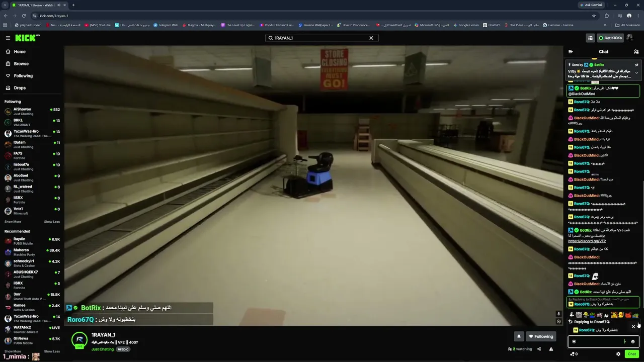Click Show Less under Recommended channels
Image resolution: width=644 pixels, height=362 pixels.
pyautogui.click(x=52, y=351)
